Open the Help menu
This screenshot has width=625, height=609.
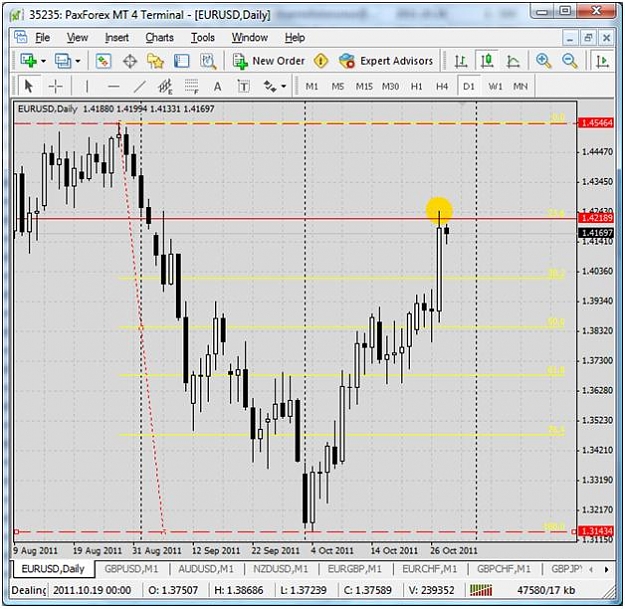295,37
